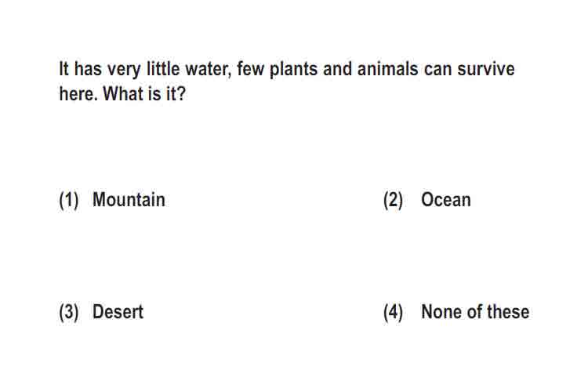Click the word 'very' in the question
Viewport: 588px width, 392px height.
[124, 71]
